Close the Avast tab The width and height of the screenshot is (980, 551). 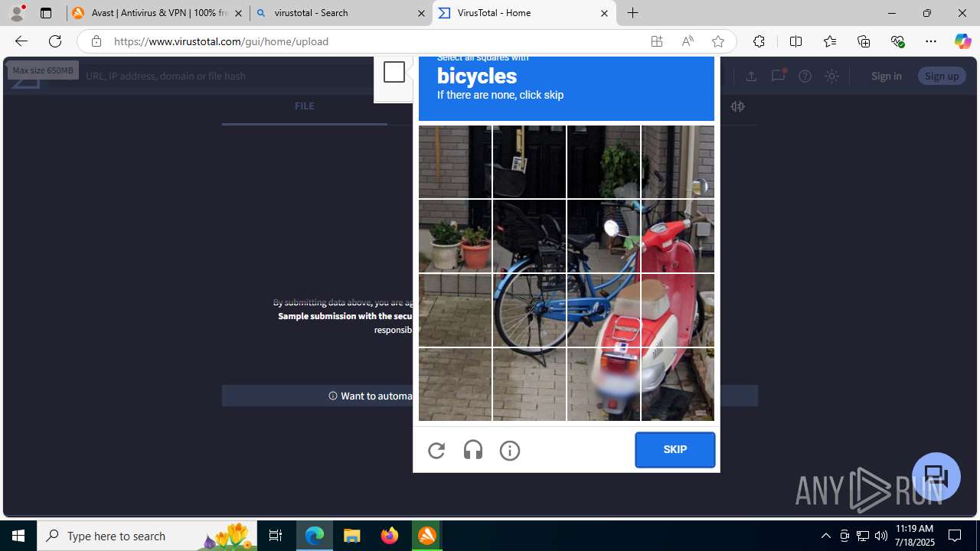(238, 13)
